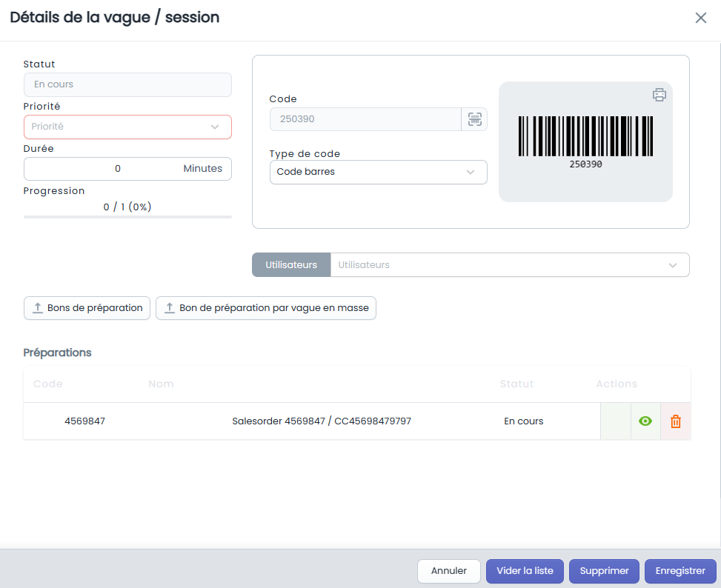Screen dimensions: 721x588
Task: Open the Utilisateurs selection dropdown
Action: pos(510,265)
